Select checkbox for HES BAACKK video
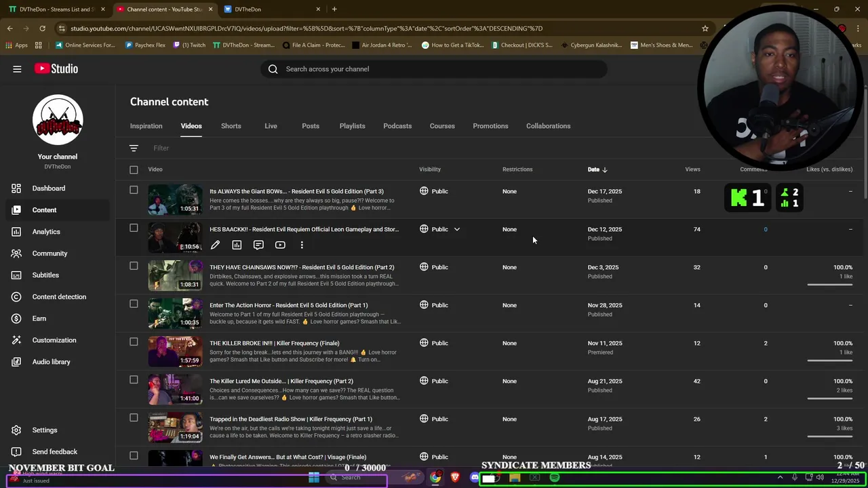The height and width of the screenshot is (488, 868). click(134, 228)
